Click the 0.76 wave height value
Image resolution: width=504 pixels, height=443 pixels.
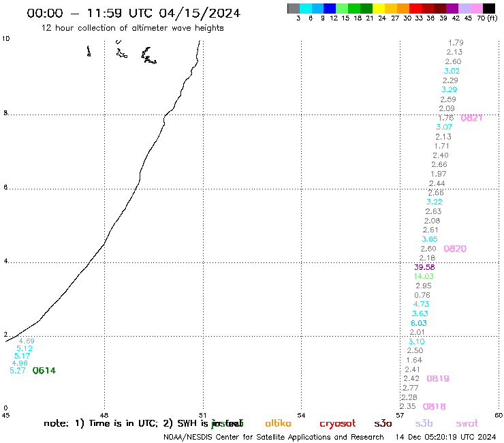point(422,295)
